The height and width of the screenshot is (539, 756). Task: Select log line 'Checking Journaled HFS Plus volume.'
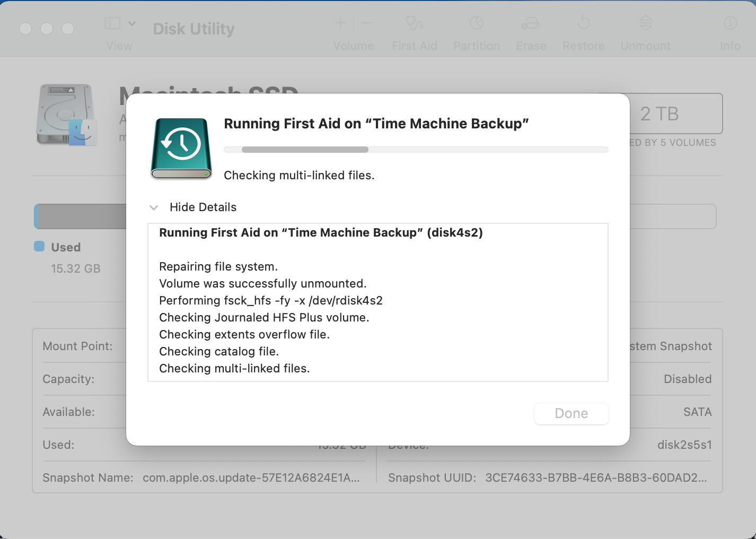click(x=264, y=318)
